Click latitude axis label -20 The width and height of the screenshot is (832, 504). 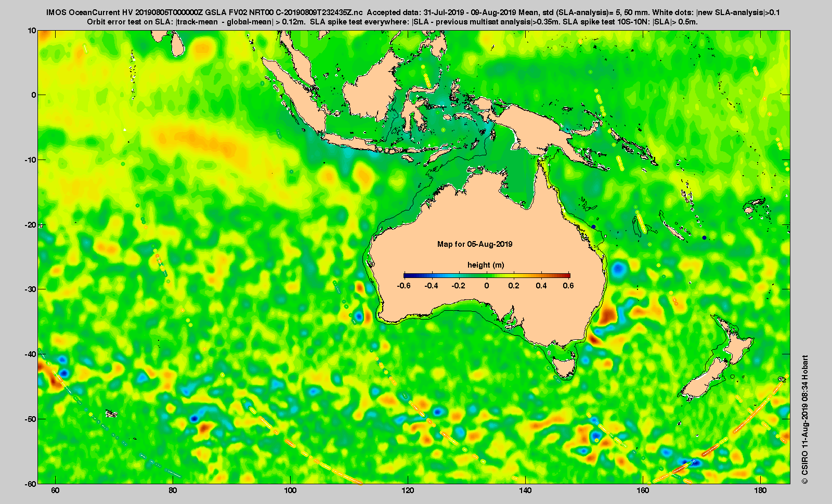coord(30,225)
